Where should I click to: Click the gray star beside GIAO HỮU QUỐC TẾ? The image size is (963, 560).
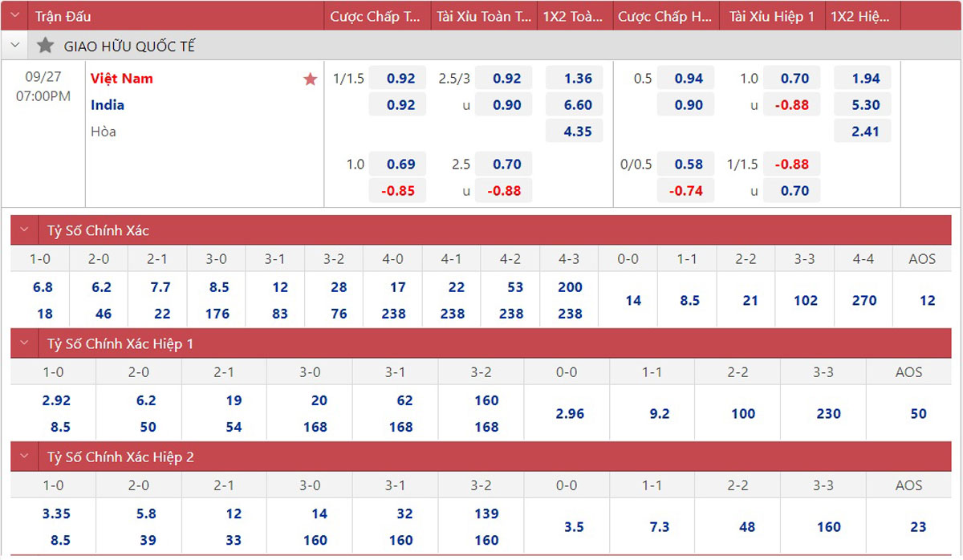point(45,46)
